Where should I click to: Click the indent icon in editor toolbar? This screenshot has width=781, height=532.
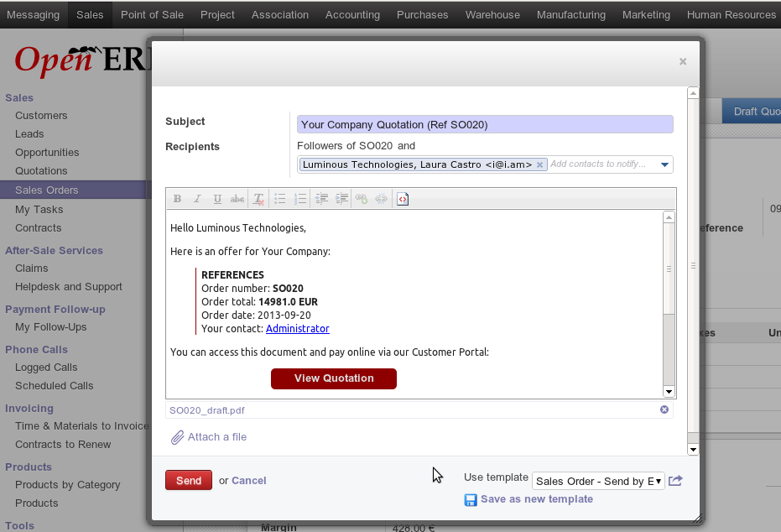pos(341,199)
